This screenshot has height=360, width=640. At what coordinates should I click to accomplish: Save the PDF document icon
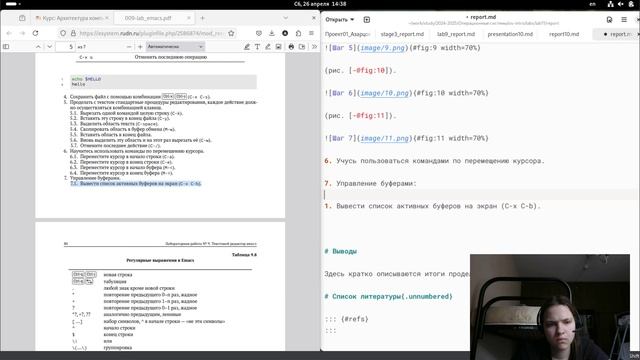click(x=302, y=47)
